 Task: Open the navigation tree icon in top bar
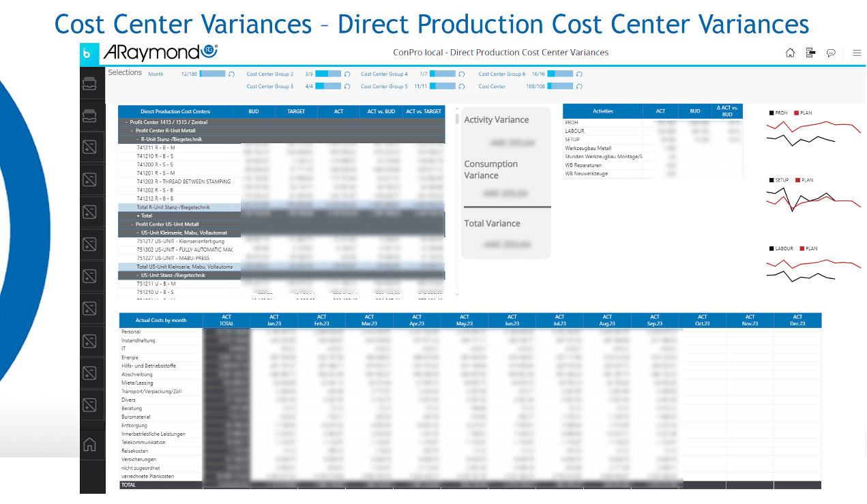tap(810, 53)
